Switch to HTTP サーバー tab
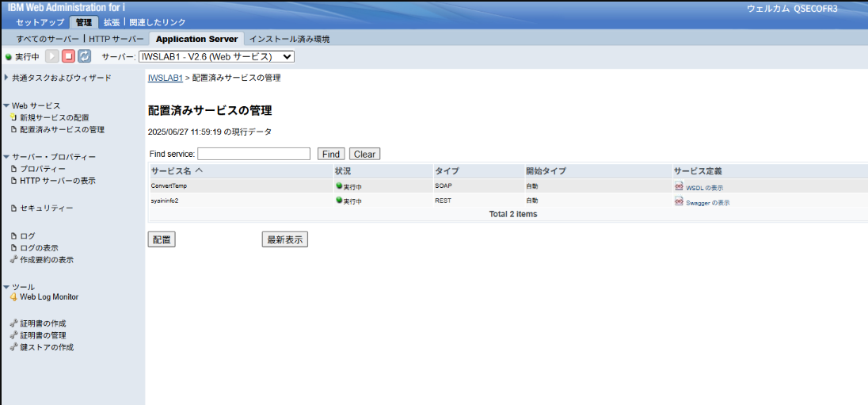Image resolution: width=868 pixels, height=405 pixels. pos(116,40)
